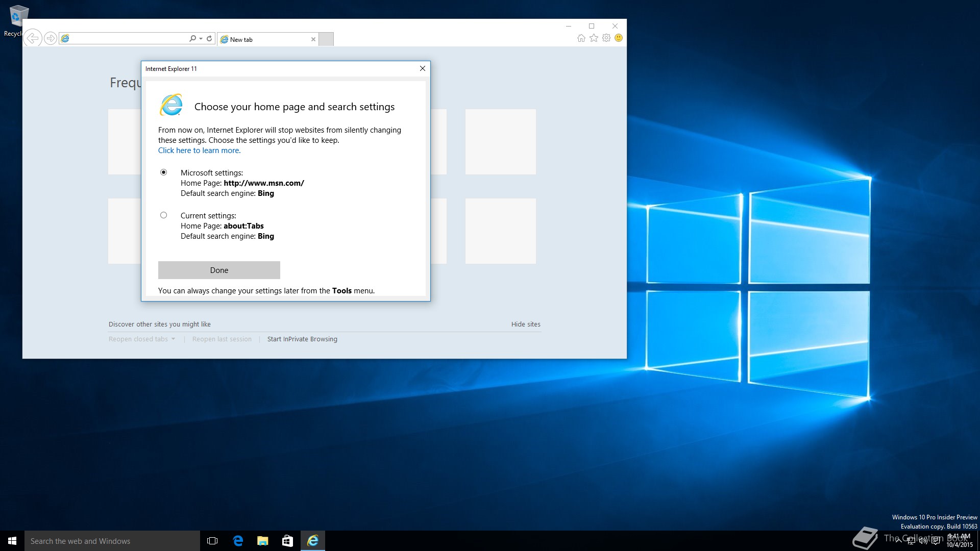The image size is (980, 551).
Task: Launch Microsoft Edge from the taskbar
Action: [238, 541]
